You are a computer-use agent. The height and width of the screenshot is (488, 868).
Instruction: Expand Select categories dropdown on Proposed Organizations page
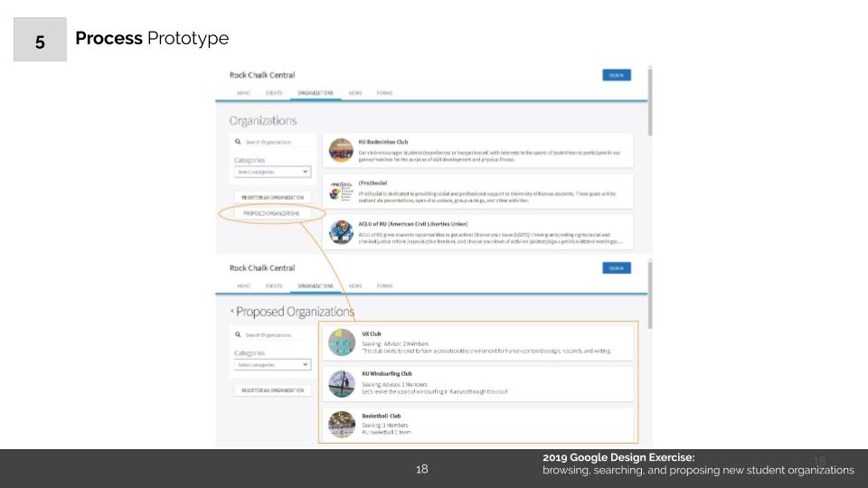[271, 364]
